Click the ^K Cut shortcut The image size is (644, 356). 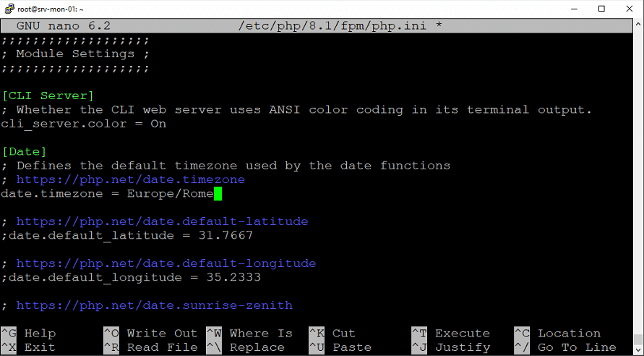pos(332,334)
